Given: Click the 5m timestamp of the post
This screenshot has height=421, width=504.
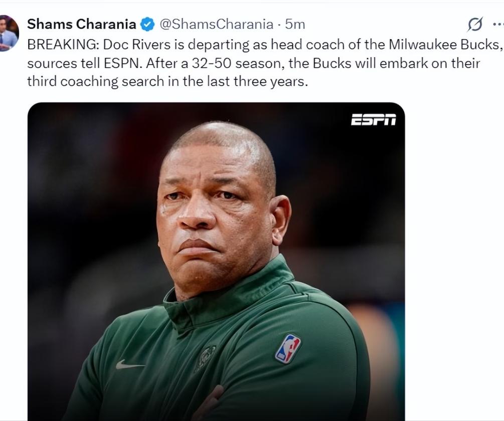Looking at the screenshot, I should pos(295,24).
